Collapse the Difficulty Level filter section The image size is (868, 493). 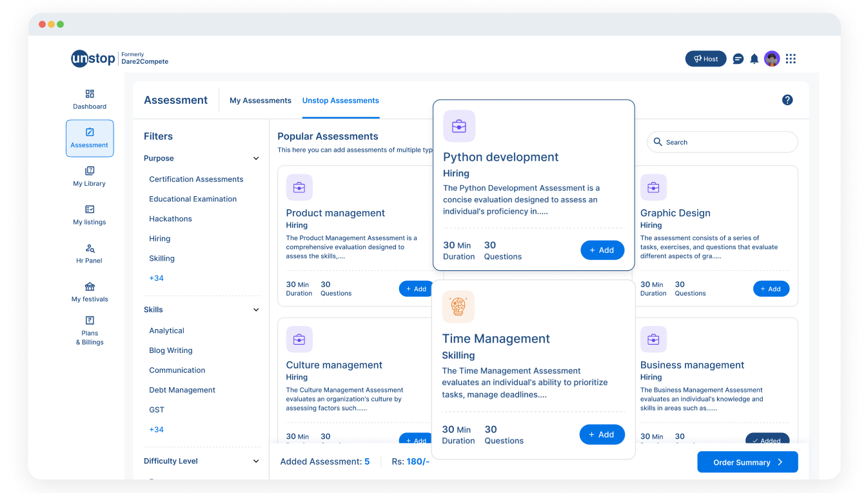[256, 461]
